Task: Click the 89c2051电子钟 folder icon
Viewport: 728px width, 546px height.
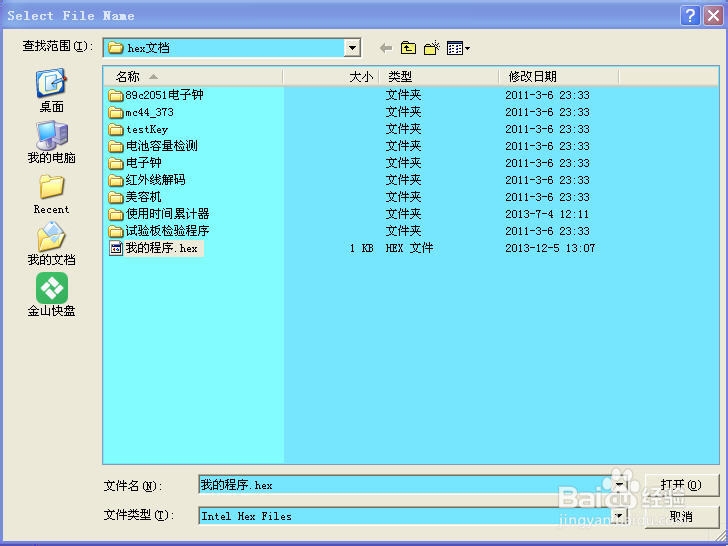Action: (x=116, y=96)
